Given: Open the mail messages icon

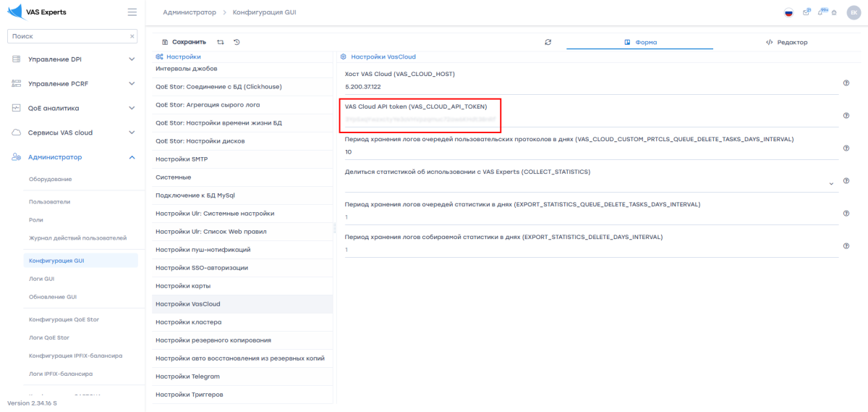Looking at the screenshot, I should (x=807, y=12).
